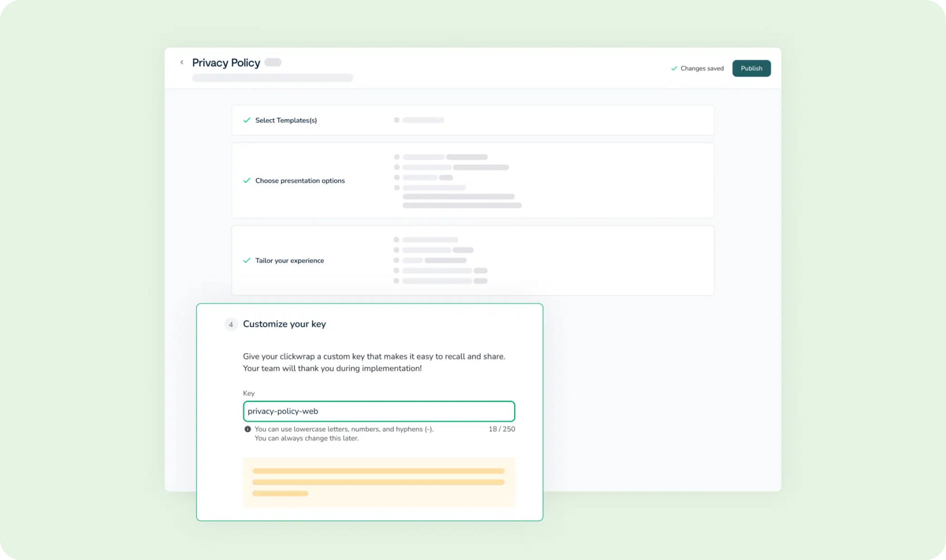Click the Changes saved label
Image resolution: width=946 pixels, height=560 pixels.
(702, 68)
